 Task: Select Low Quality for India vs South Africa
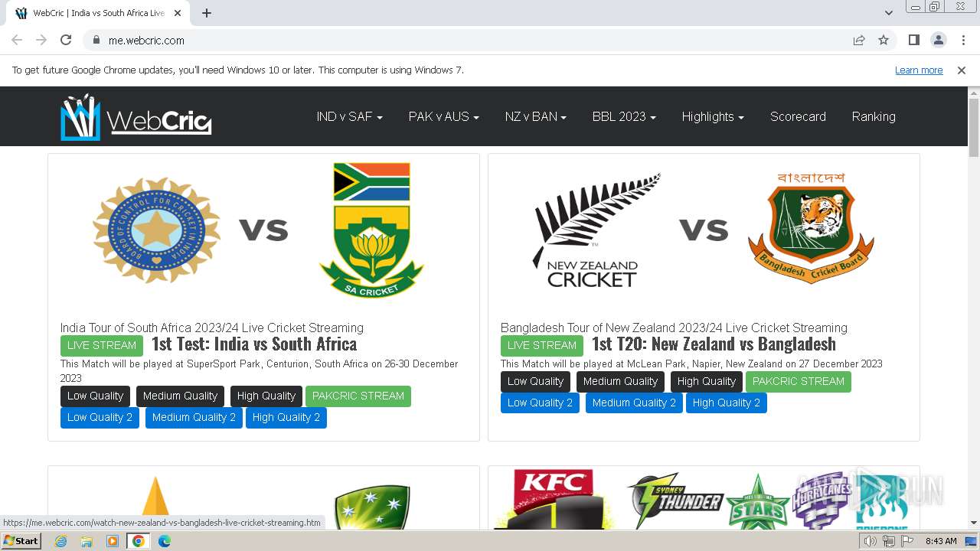click(x=95, y=396)
